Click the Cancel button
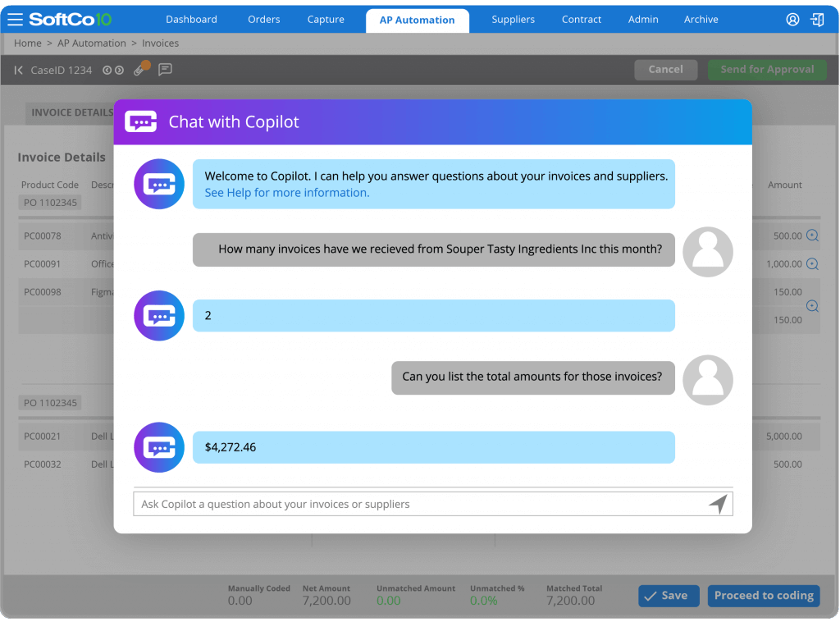Viewport: 840px width, 622px height. 665,70
